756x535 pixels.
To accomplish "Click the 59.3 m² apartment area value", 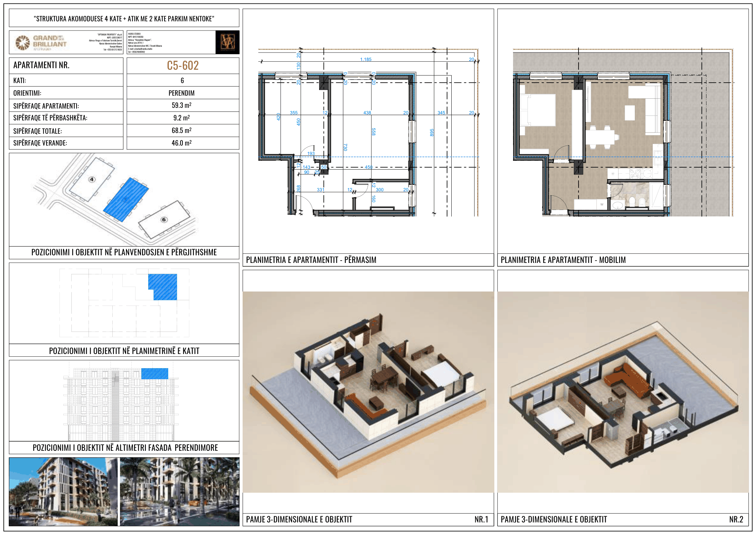I will pos(182,105).
